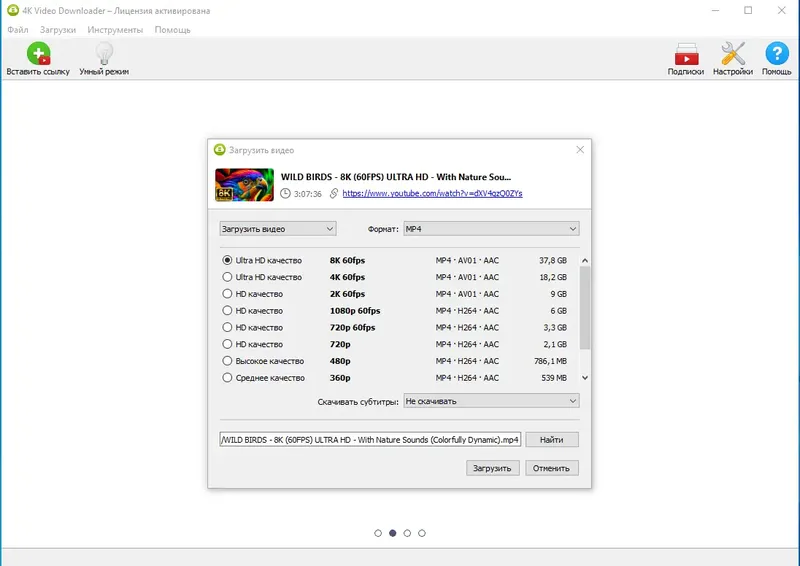Select 720p 60fps quality option
The width and height of the screenshot is (800, 566).
227,327
